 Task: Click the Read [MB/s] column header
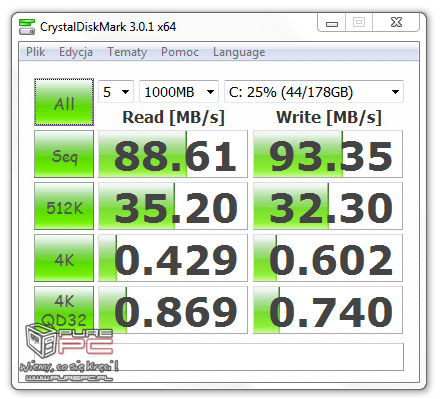tap(174, 117)
